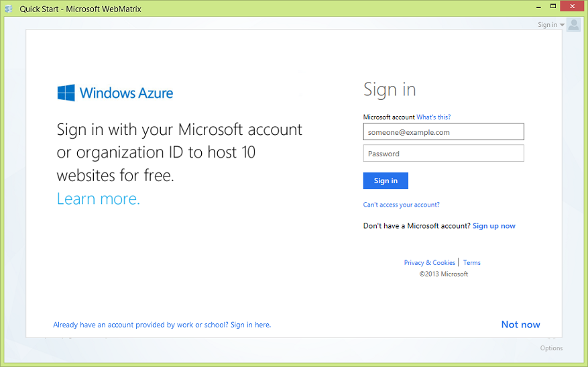Screen dimensions: 588x367
Task: Focus the Microsoft account email field
Action: pyautogui.click(x=443, y=132)
